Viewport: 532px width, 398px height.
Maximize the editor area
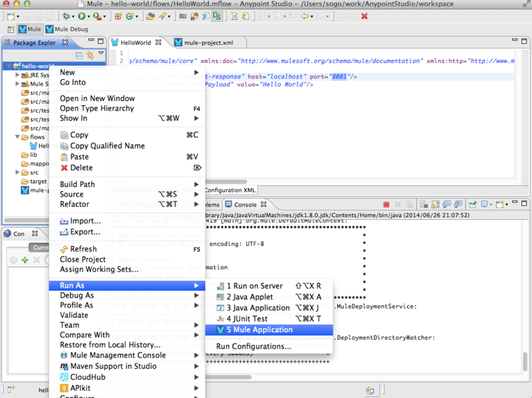tap(524, 41)
